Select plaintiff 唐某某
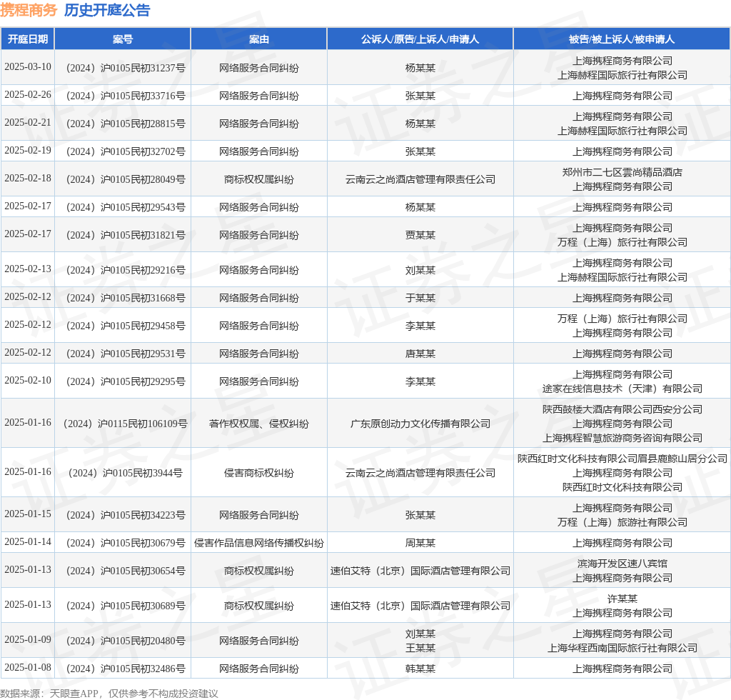 pos(420,354)
